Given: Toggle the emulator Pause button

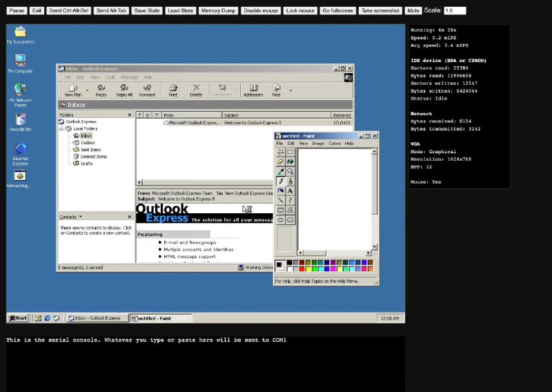Looking at the screenshot, I should [x=17, y=10].
